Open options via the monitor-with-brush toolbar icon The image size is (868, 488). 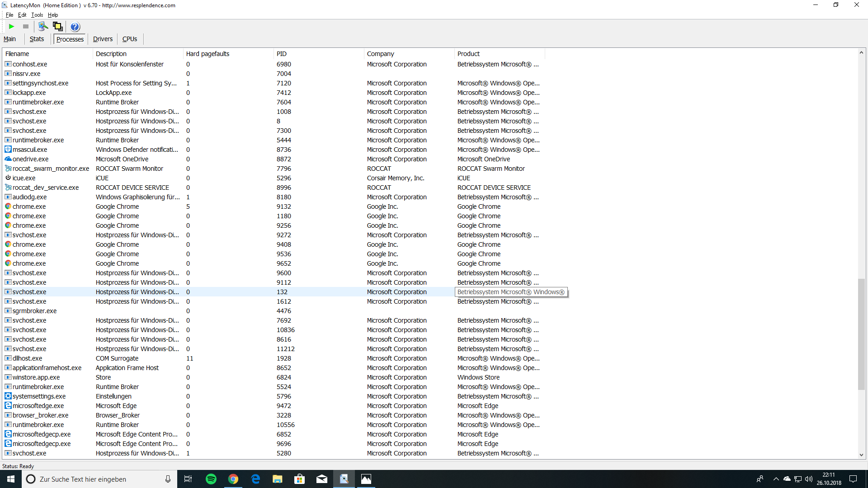[43, 27]
